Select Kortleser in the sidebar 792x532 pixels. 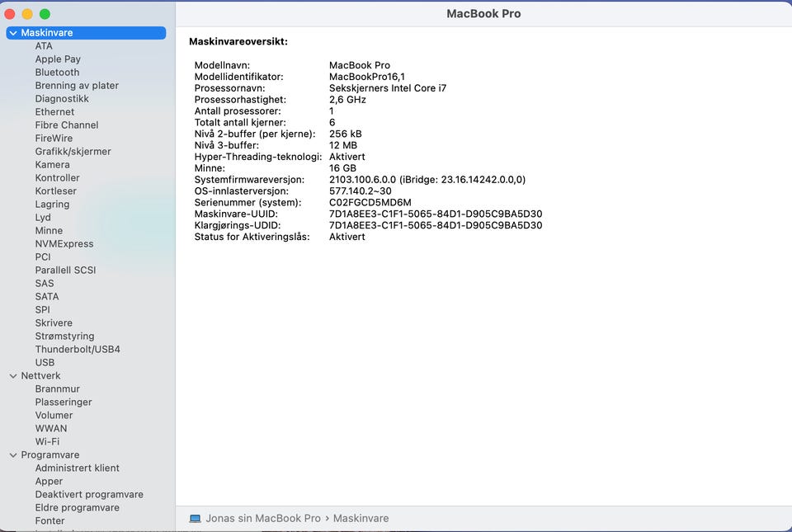(55, 191)
